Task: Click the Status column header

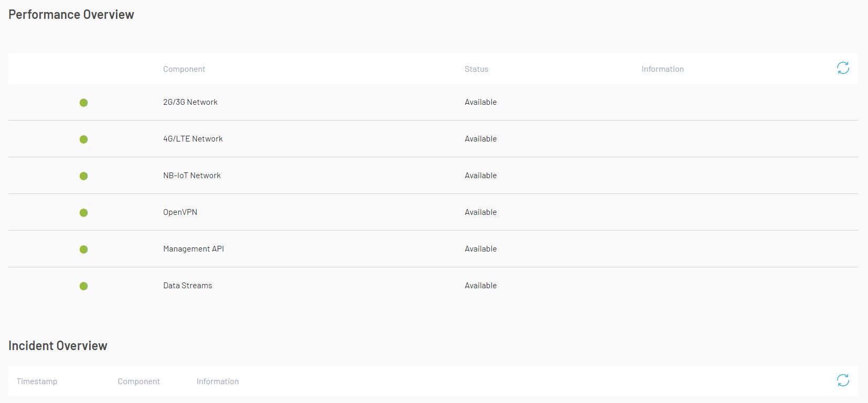Action: (x=476, y=69)
